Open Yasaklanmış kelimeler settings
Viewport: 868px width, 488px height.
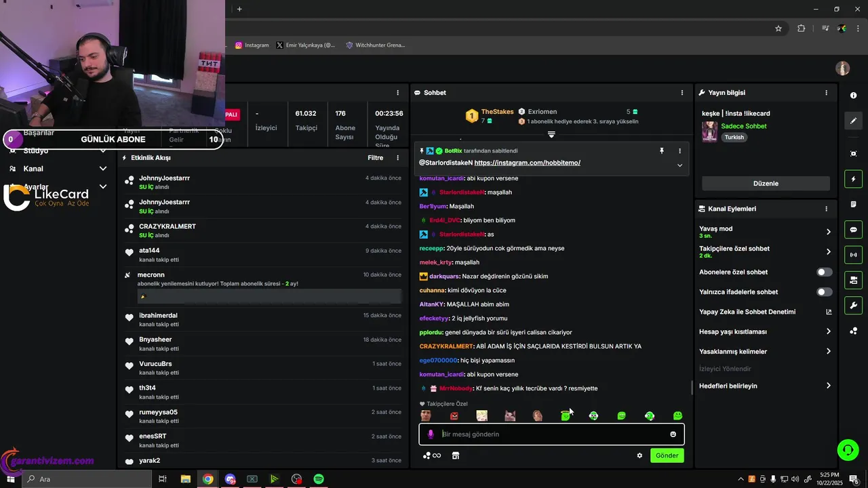pyautogui.click(x=765, y=352)
